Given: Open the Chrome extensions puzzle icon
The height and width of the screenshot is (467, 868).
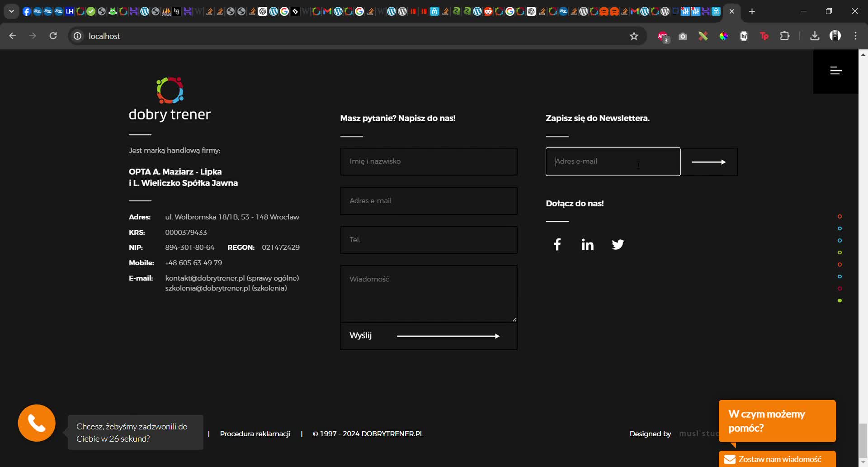Looking at the screenshot, I should pyautogui.click(x=785, y=36).
